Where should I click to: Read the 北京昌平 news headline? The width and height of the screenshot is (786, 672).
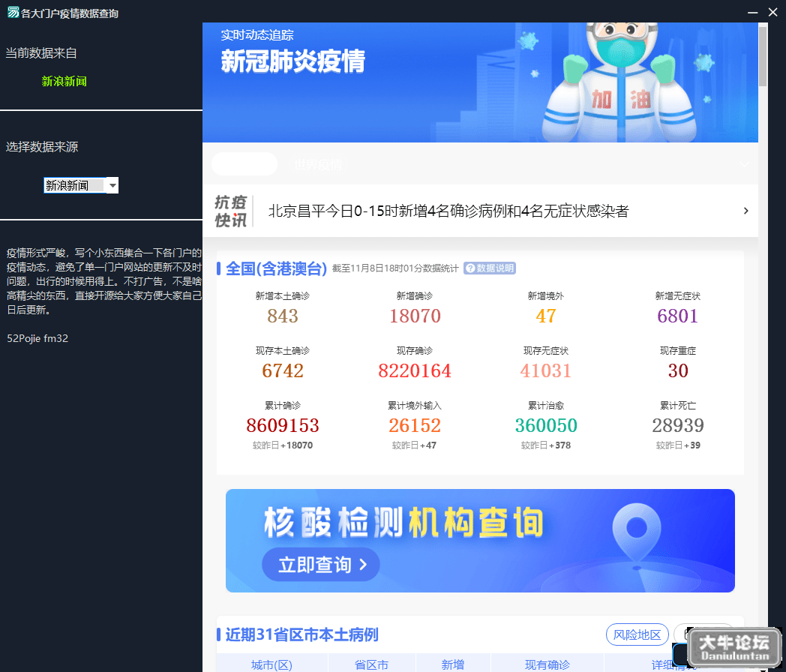pyautogui.click(x=448, y=211)
